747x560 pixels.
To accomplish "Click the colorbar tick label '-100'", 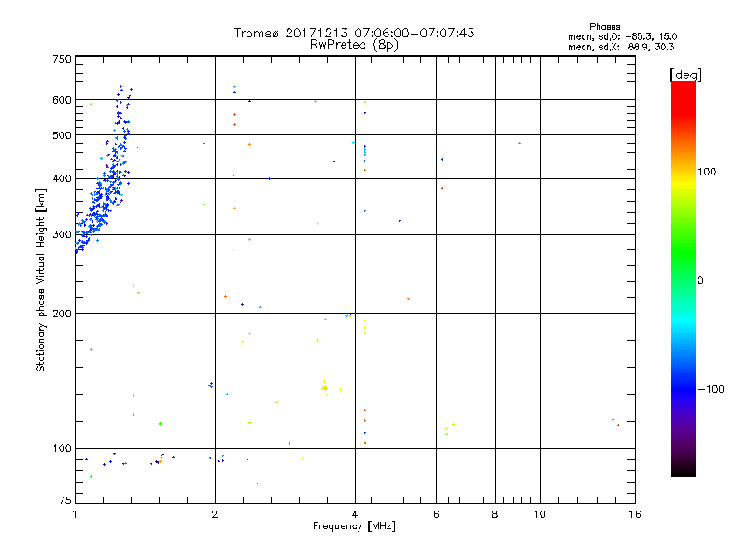I will [x=711, y=389].
